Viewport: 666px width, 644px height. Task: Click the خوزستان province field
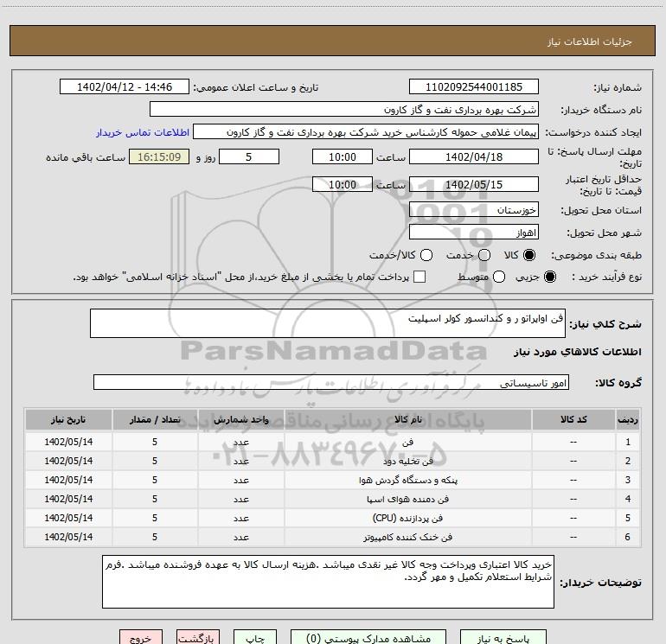pos(474,209)
